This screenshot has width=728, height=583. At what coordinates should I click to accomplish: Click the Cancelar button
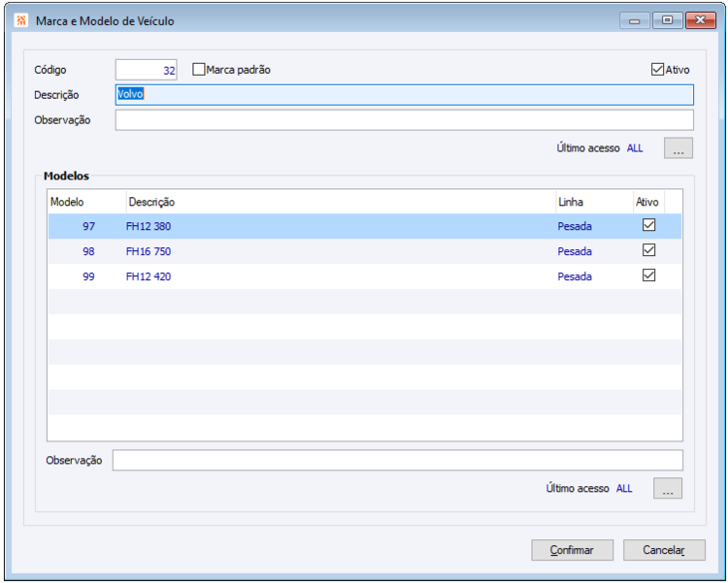tap(664, 550)
